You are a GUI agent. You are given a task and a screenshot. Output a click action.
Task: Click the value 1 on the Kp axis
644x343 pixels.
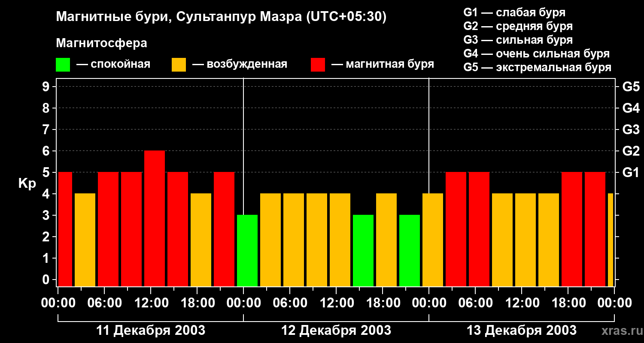(47, 258)
